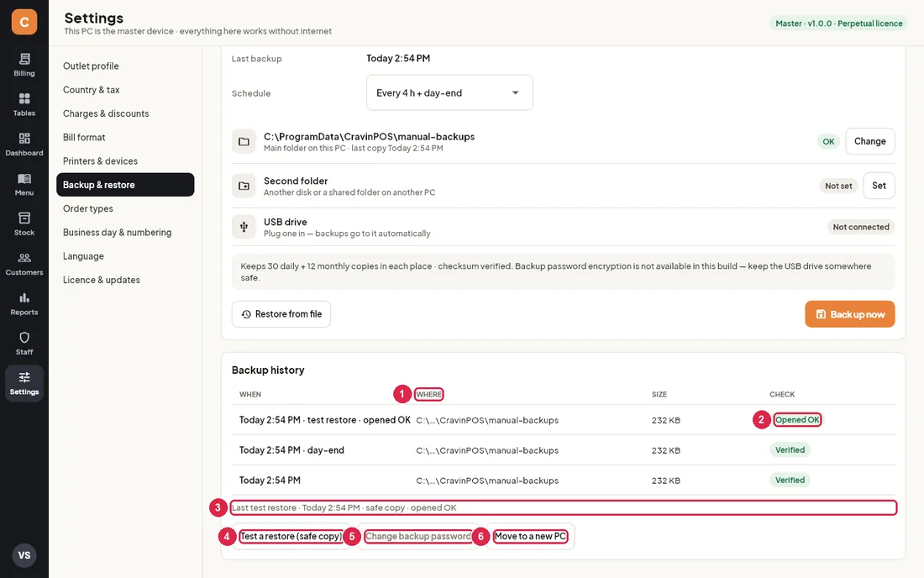Image resolution: width=924 pixels, height=578 pixels.
Task: Open Business day & numbering settings
Action: tap(125, 232)
